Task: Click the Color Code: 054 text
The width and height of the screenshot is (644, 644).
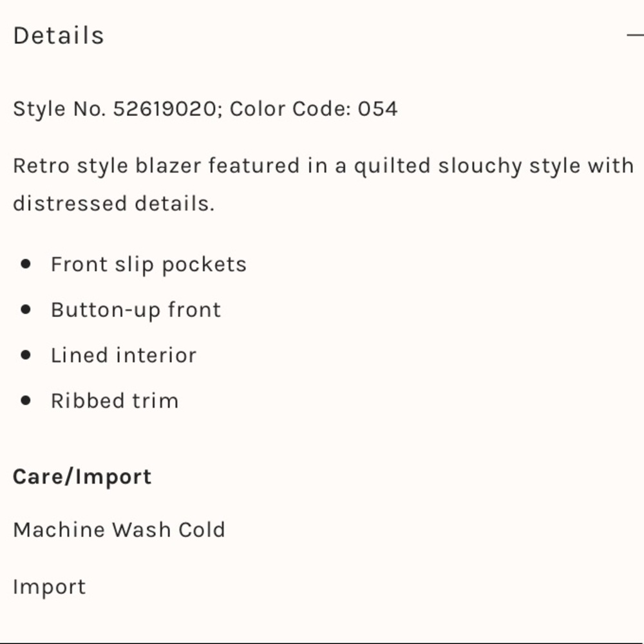Action: click(314, 108)
